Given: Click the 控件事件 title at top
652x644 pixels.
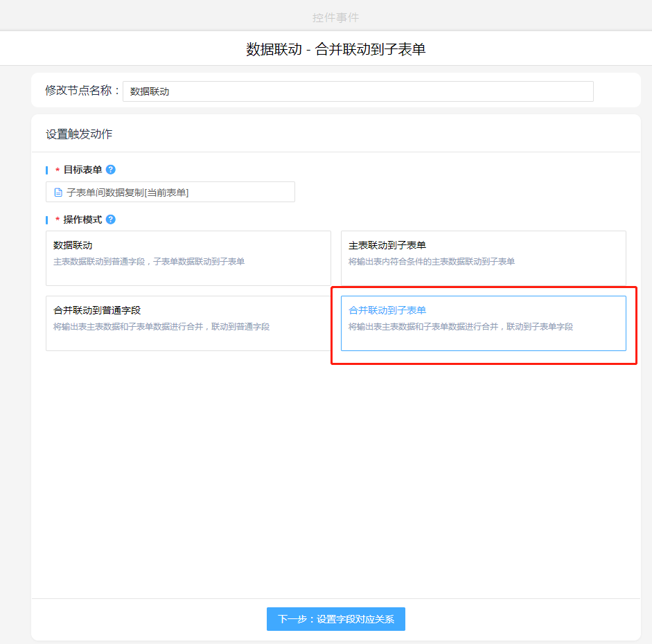Looking at the screenshot, I should pos(335,17).
